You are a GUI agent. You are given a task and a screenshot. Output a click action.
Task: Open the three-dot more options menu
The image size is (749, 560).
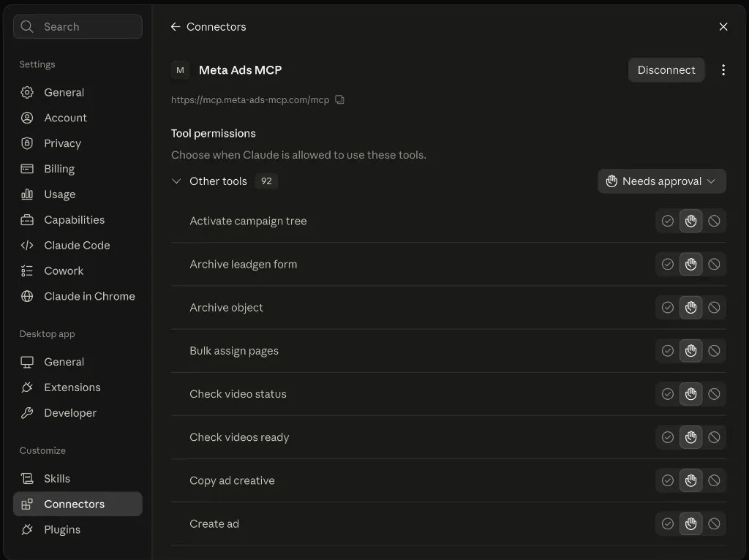click(x=723, y=70)
